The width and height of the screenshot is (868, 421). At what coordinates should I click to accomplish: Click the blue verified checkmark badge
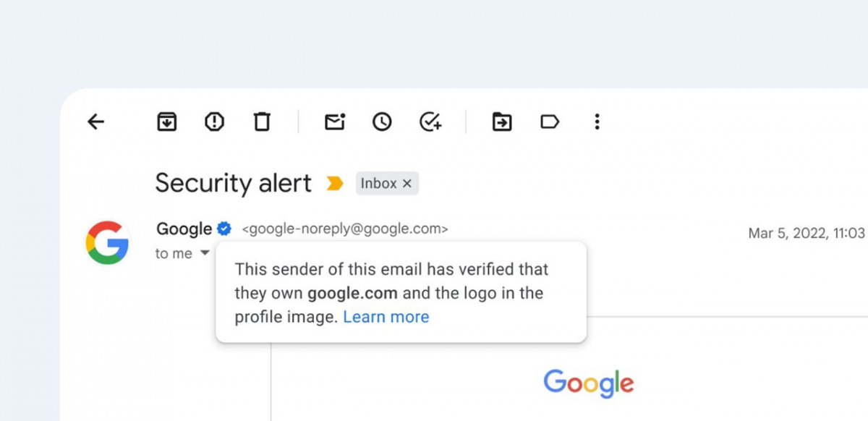224,229
